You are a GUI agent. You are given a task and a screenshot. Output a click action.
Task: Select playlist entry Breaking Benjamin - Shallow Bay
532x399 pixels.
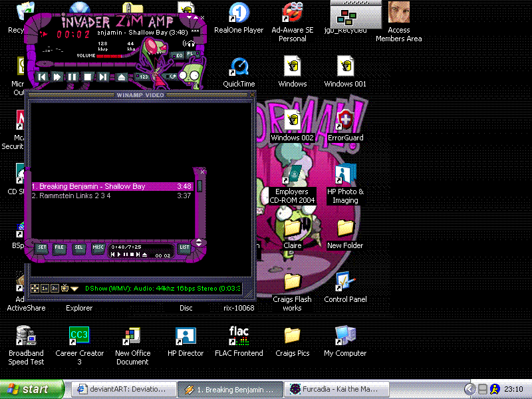pyautogui.click(x=112, y=186)
